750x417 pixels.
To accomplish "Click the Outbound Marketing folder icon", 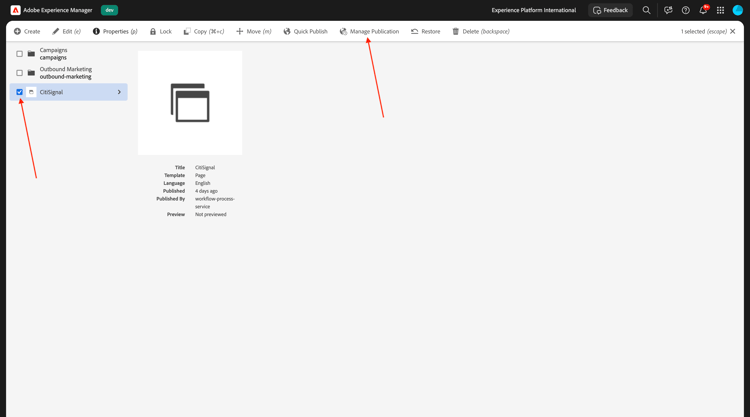I will (31, 73).
